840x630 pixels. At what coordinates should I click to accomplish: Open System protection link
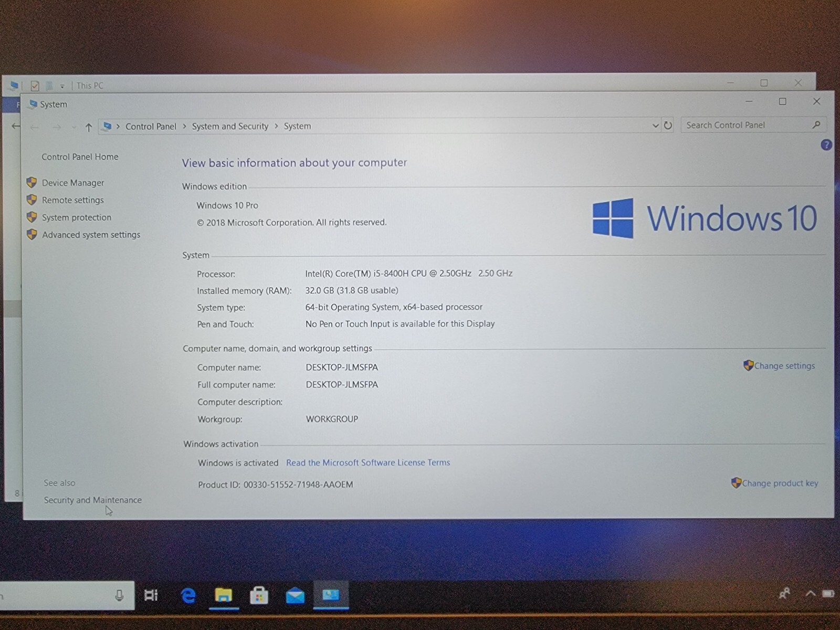[x=77, y=217]
